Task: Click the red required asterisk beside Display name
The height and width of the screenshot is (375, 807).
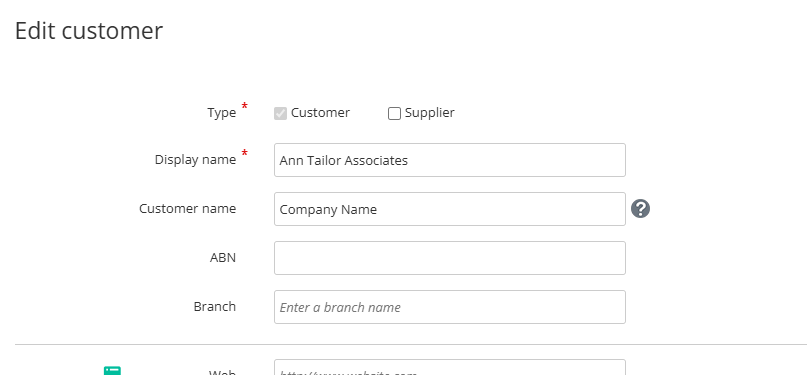Action: pyautogui.click(x=244, y=153)
